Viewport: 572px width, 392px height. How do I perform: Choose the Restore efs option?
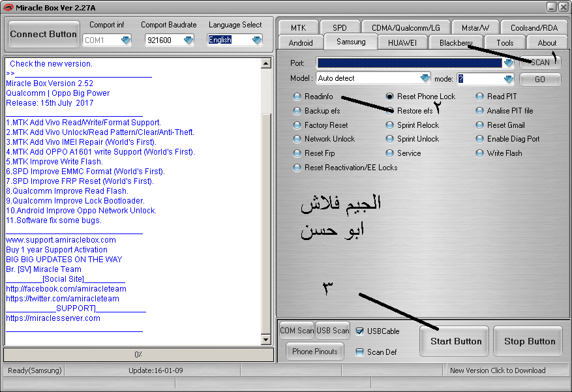click(x=390, y=110)
